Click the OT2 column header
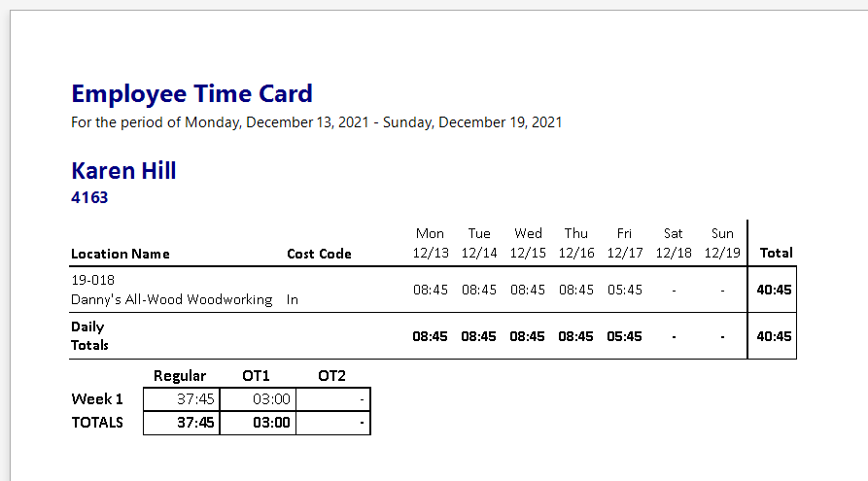Image resolution: width=868 pixels, height=481 pixels. 332,376
